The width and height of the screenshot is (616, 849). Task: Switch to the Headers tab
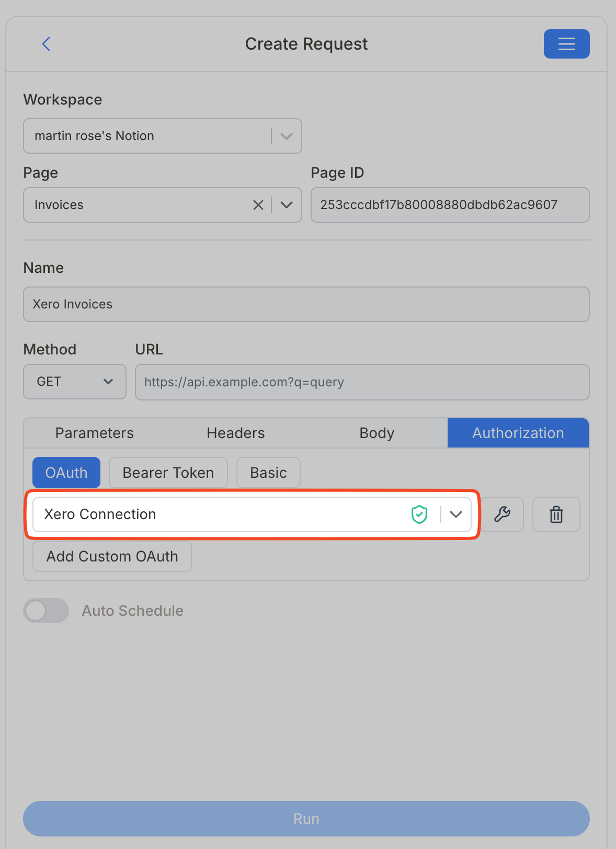[236, 433]
